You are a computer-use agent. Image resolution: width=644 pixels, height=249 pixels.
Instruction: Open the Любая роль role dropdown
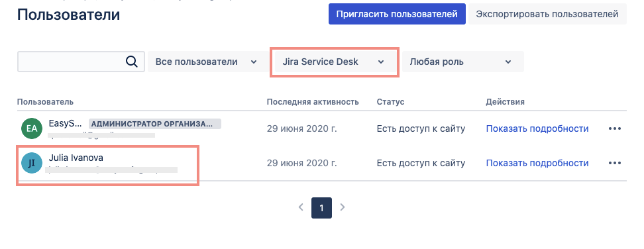coord(463,62)
